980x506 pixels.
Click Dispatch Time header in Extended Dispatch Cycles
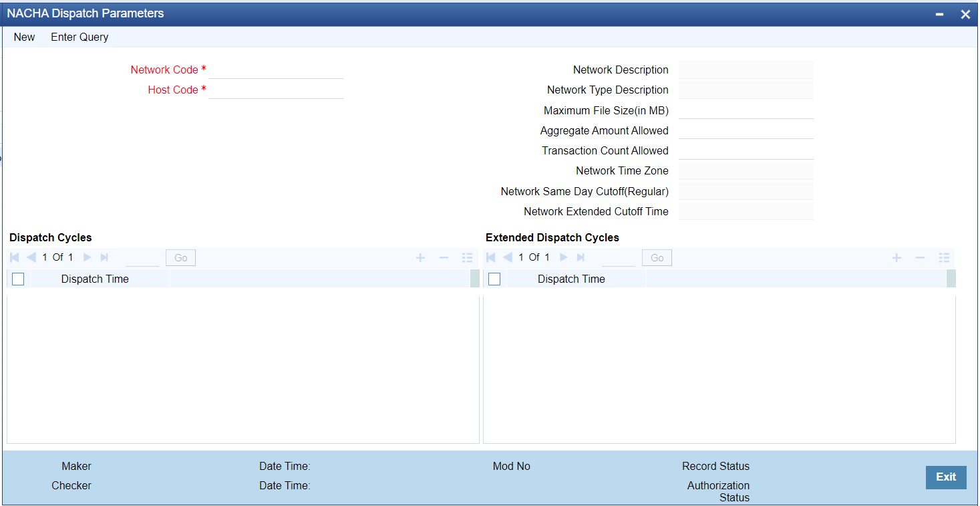coord(571,279)
